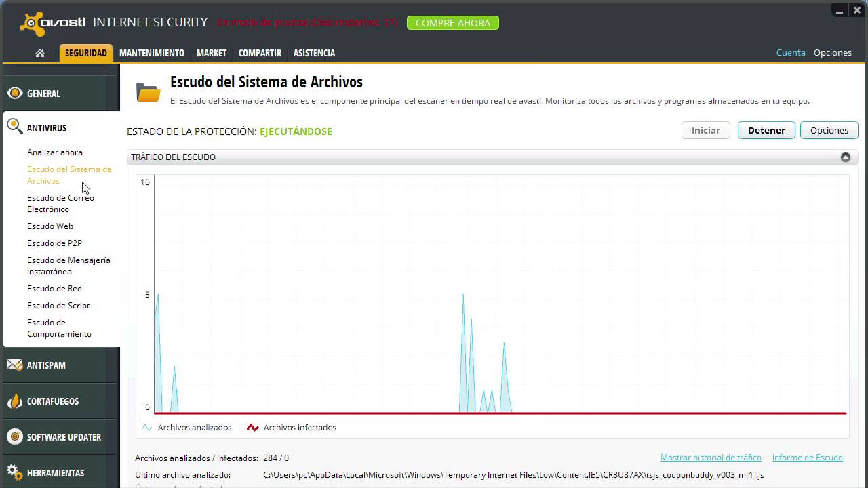
Task: Click the shield Opciones button
Action: [x=829, y=130]
